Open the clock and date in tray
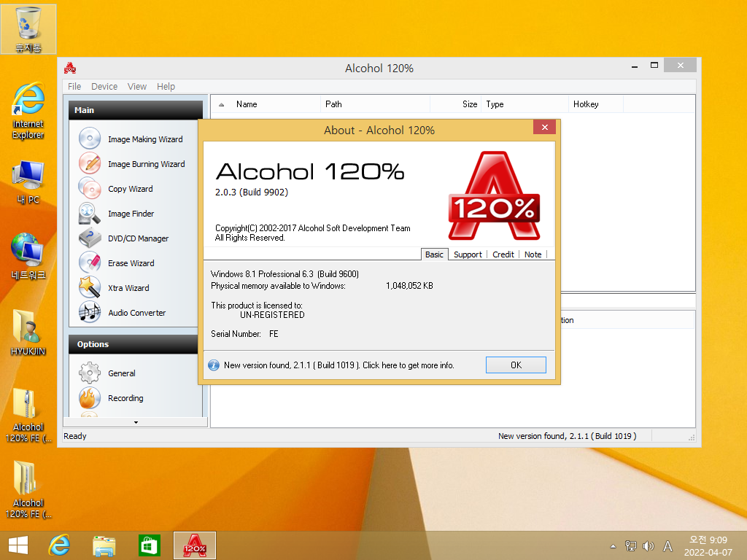This screenshot has width=747, height=560. [708, 545]
